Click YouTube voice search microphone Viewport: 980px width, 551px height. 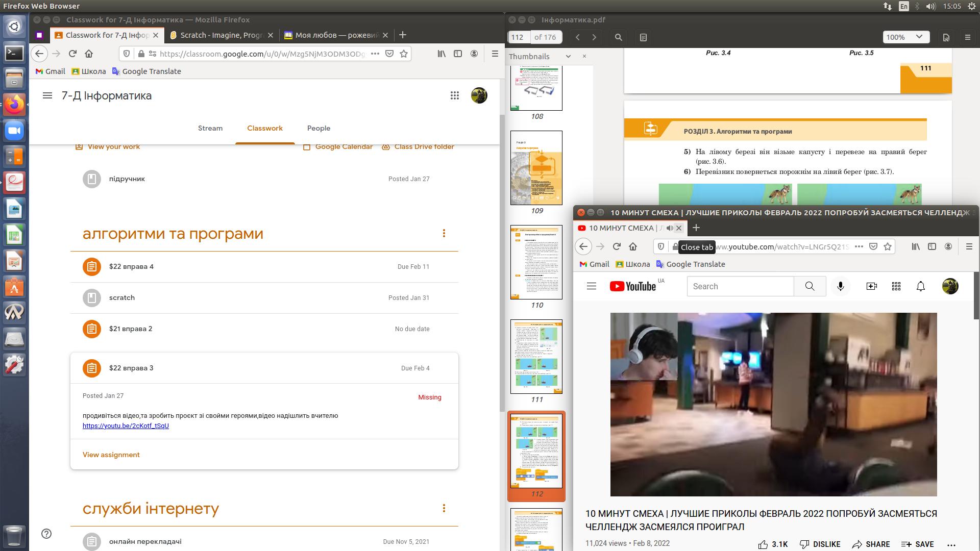pyautogui.click(x=841, y=286)
